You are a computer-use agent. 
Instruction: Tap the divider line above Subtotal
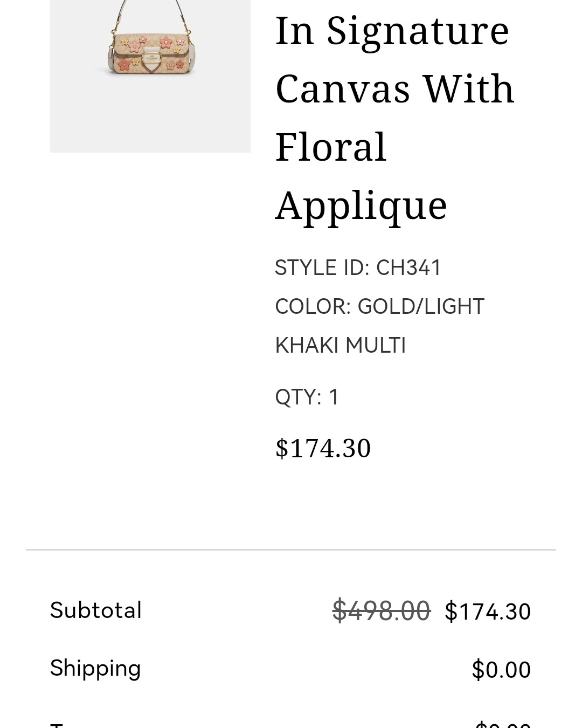tap(291, 550)
